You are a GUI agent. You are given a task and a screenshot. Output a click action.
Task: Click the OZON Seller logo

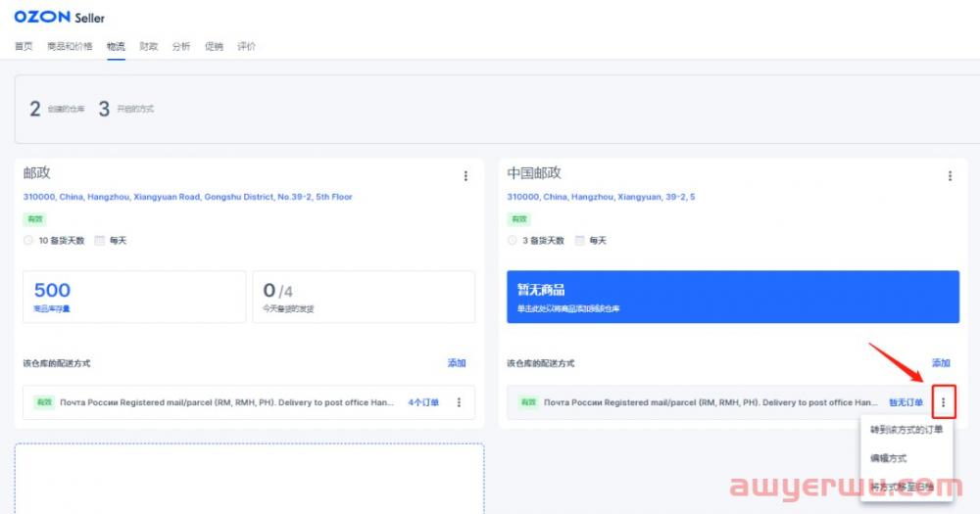tap(60, 17)
